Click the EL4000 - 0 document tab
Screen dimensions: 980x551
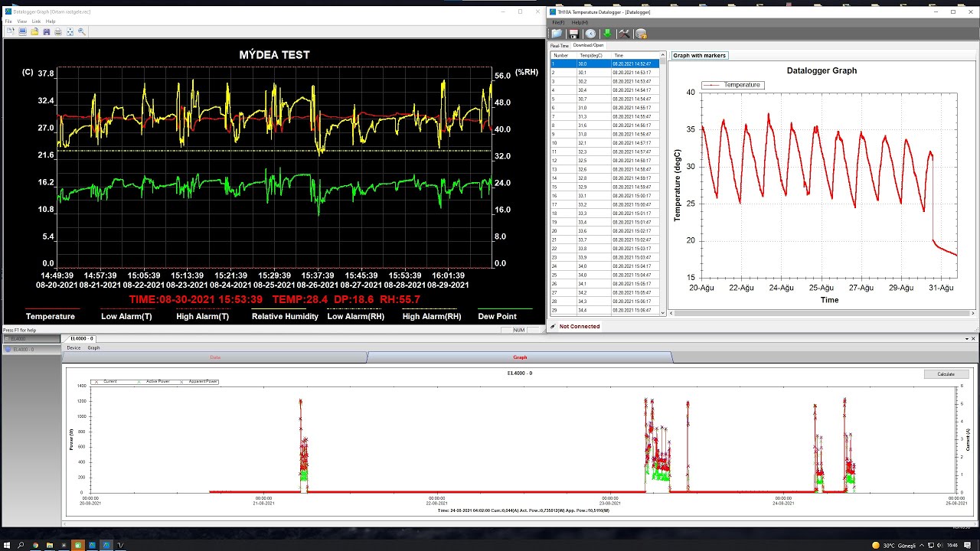pyautogui.click(x=81, y=338)
